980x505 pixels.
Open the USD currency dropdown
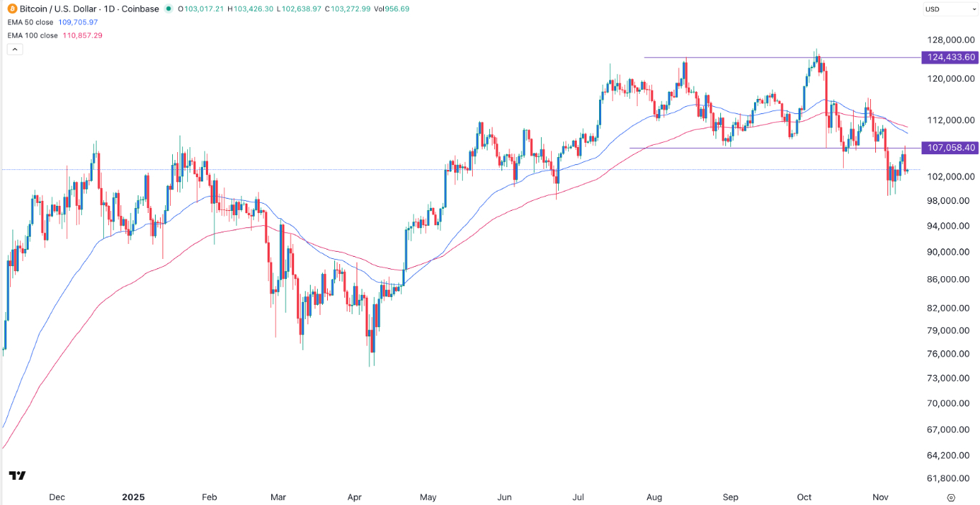[946, 9]
